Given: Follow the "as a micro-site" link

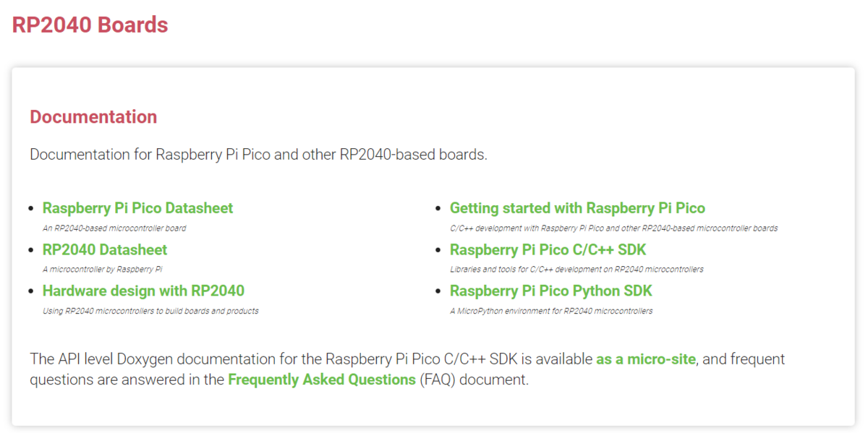Looking at the screenshot, I should pyautogui.click(x=645, y=359).
